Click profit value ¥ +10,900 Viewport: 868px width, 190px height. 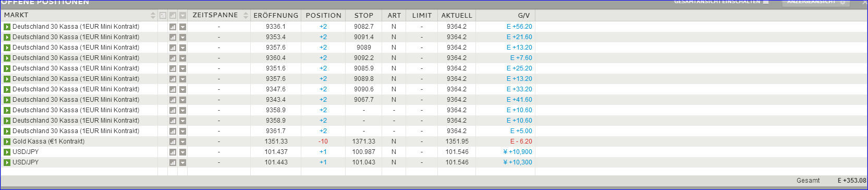click(518, 152)
